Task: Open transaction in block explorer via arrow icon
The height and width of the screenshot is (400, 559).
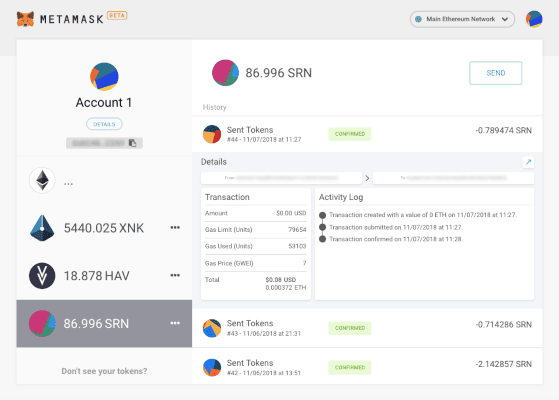Action: click(528, 162)
